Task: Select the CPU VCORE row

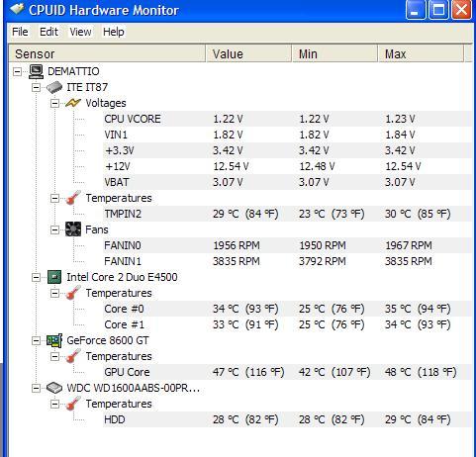Action: [x=287, y=119]
